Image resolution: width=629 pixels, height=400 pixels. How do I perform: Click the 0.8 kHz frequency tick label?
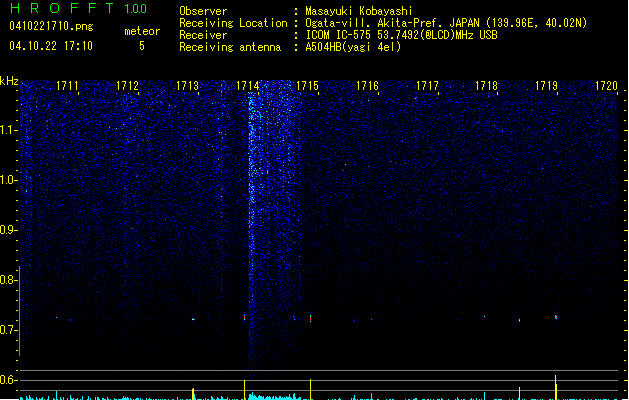click(8, 280)
